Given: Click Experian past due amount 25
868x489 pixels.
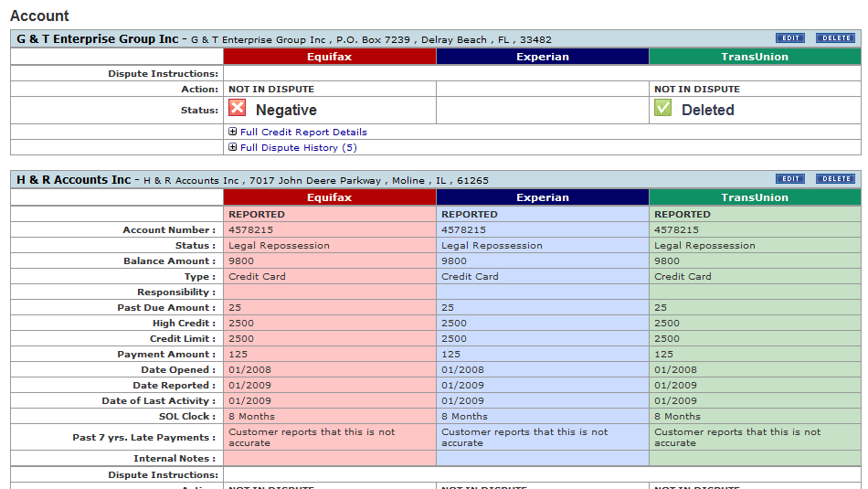Looking at the screenshot, I should (x=448, y=307).
